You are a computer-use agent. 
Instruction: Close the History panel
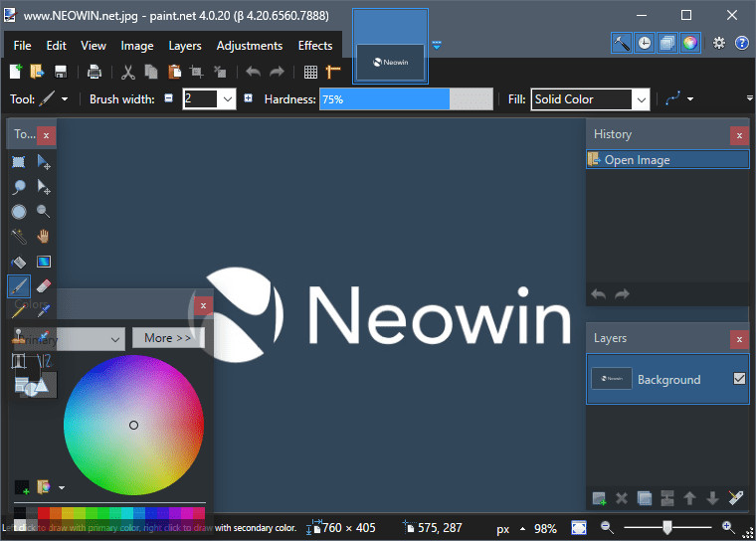pyautogui.click(x=739, y=135)
